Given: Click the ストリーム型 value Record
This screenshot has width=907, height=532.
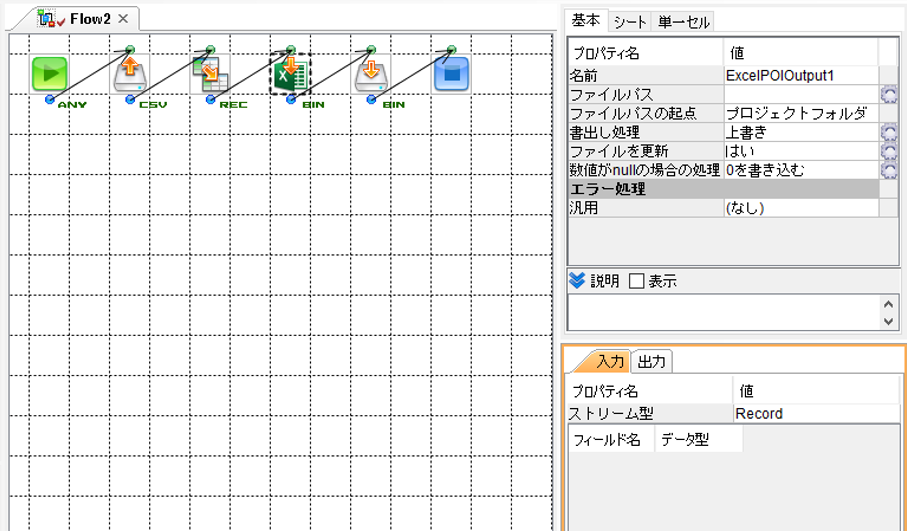Looking at the screenshot, I should (816, 413).
